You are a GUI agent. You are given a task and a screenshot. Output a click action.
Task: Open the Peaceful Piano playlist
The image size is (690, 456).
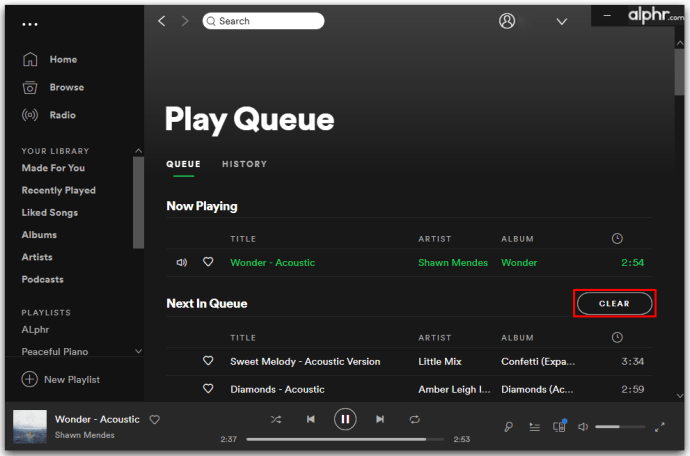(55, 352)
